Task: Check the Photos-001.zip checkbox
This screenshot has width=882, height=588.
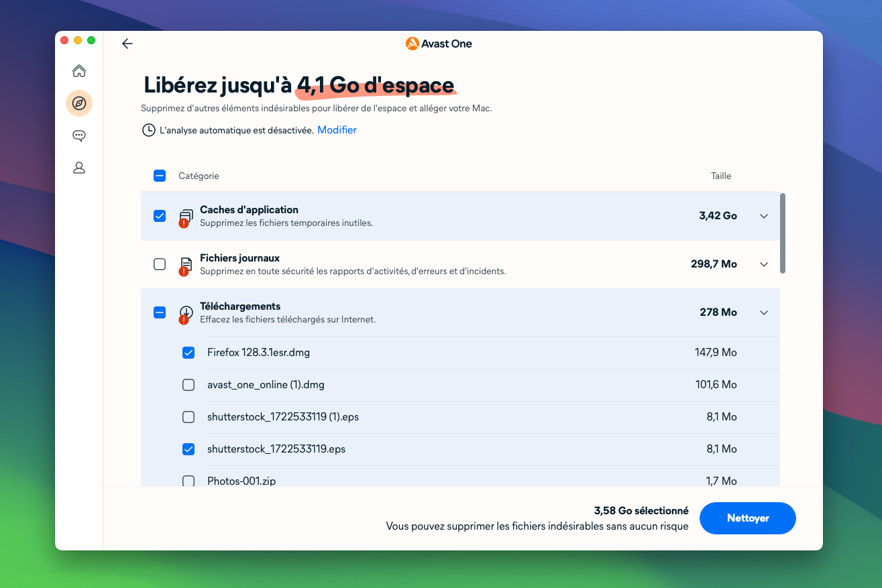Action: click(188, 481)
